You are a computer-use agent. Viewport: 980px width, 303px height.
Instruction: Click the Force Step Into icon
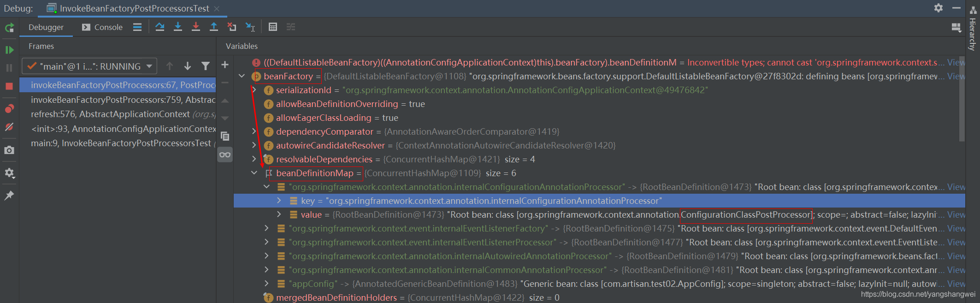[x=196, y=27]
